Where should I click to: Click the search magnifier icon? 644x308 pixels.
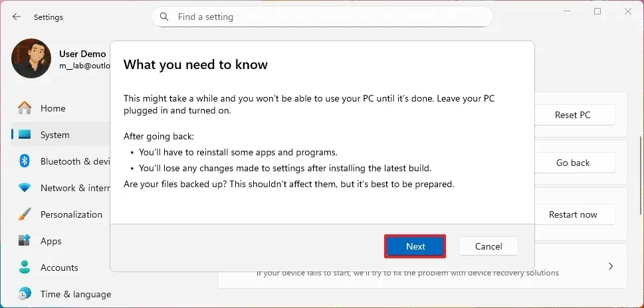[x=165, y=17]
